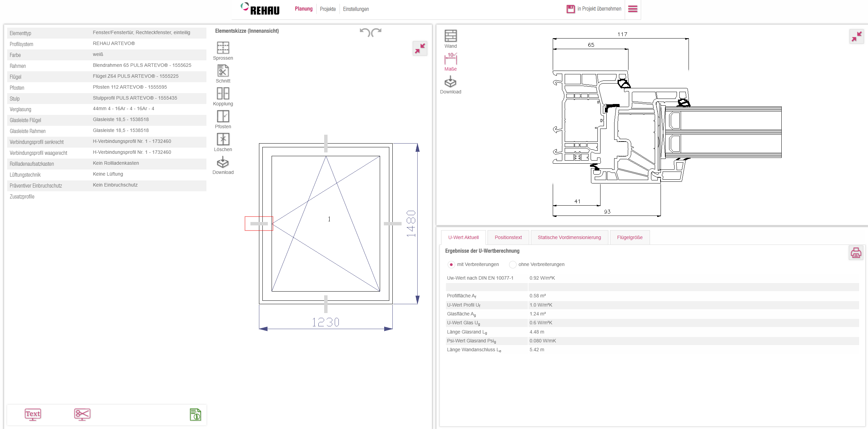This screenshot has height=429, width=868.
Task: Select the Schnitt section tool
Action: (223, 74)
